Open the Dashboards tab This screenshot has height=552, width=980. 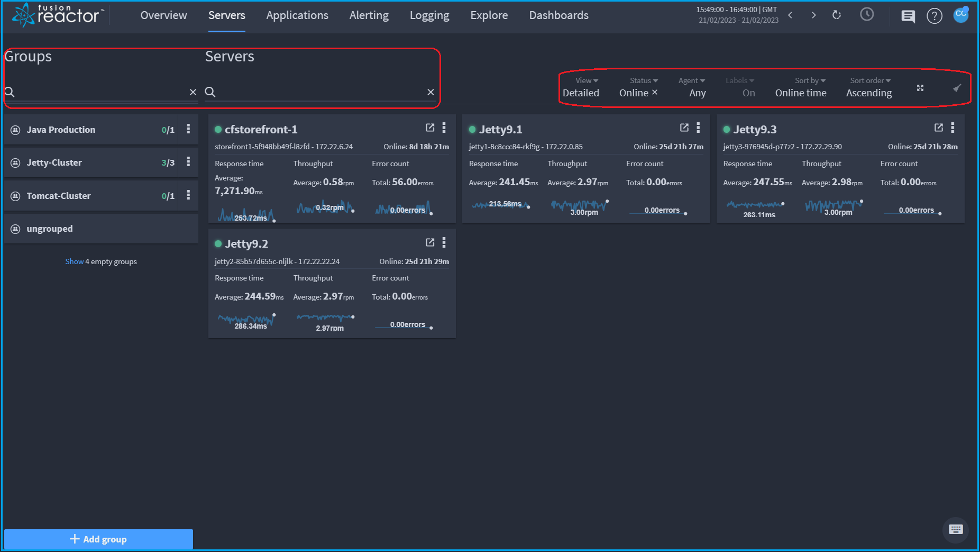point(558,15)
